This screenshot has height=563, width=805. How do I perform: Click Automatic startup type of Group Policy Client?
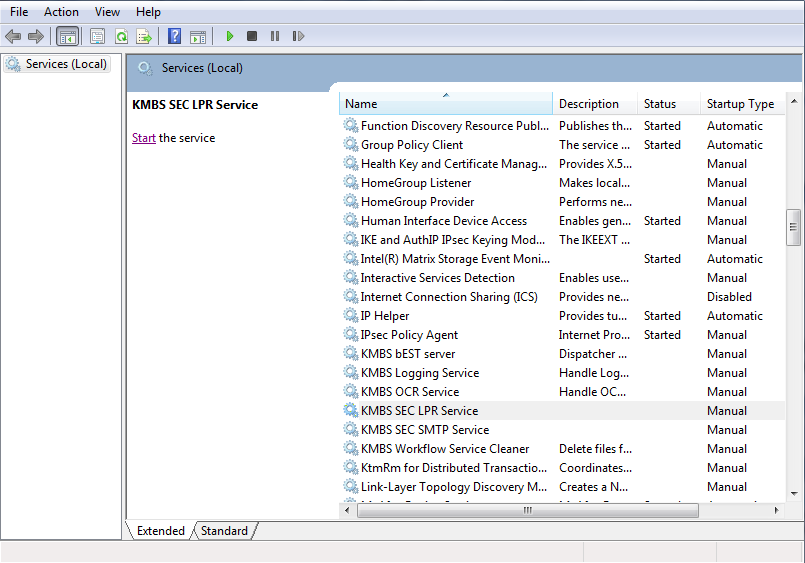[735, 145]
